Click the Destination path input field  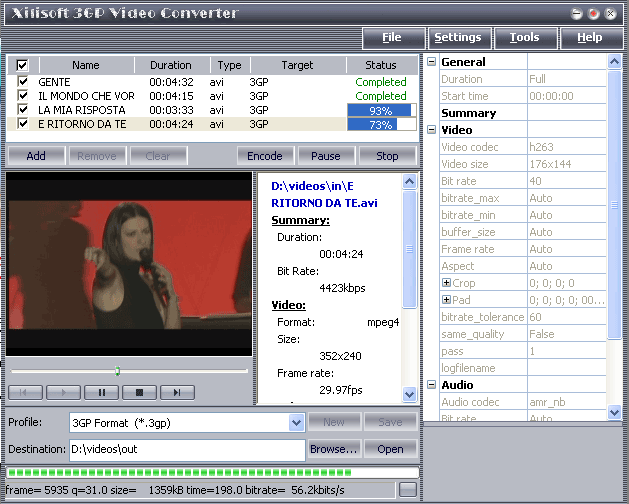[187, 449]
